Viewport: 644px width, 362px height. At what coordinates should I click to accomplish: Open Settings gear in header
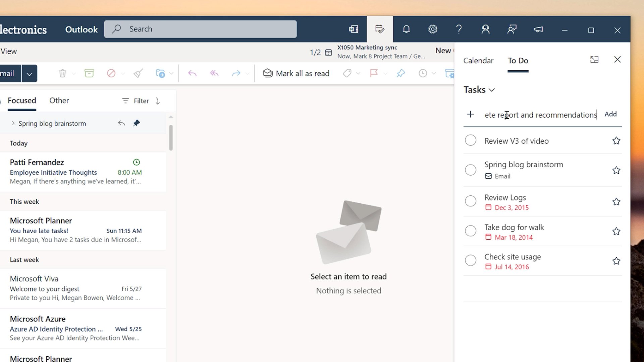pos(433,29)
